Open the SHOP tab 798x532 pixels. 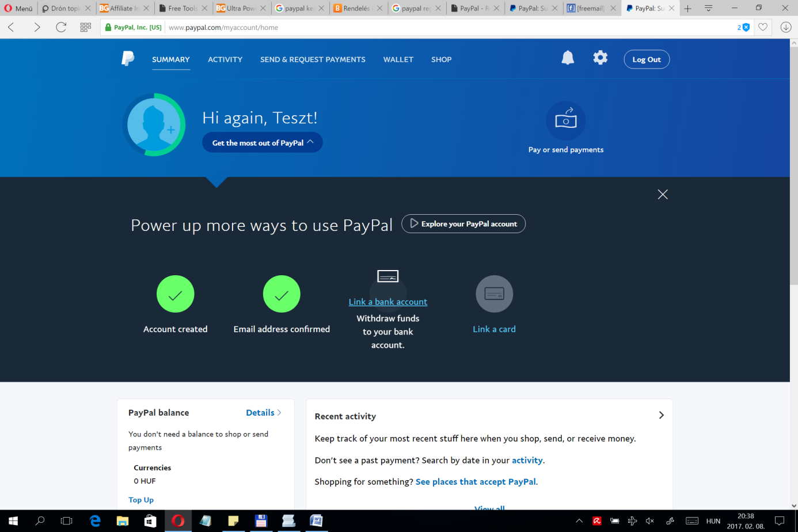point(442,59)
